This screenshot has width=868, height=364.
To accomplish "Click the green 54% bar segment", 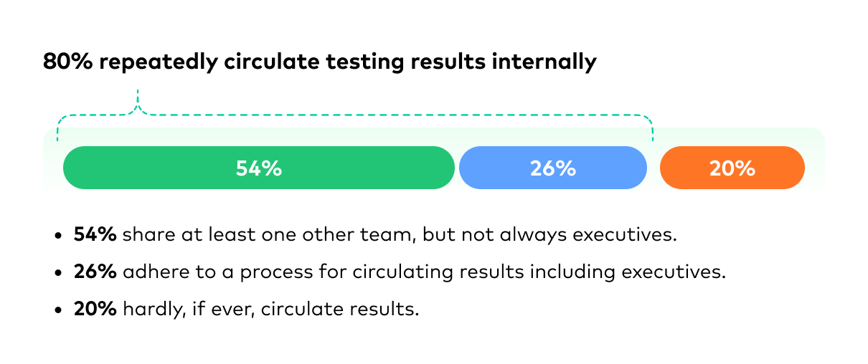I will [x=259, y=168].
